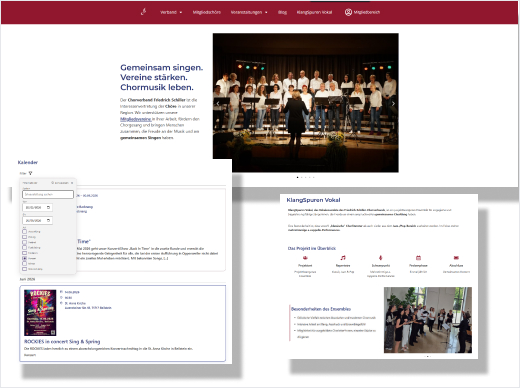Click the microphone Schwerpunkt icon
The width and height of the screenshot is (520, 388).
tap(381, 258)
